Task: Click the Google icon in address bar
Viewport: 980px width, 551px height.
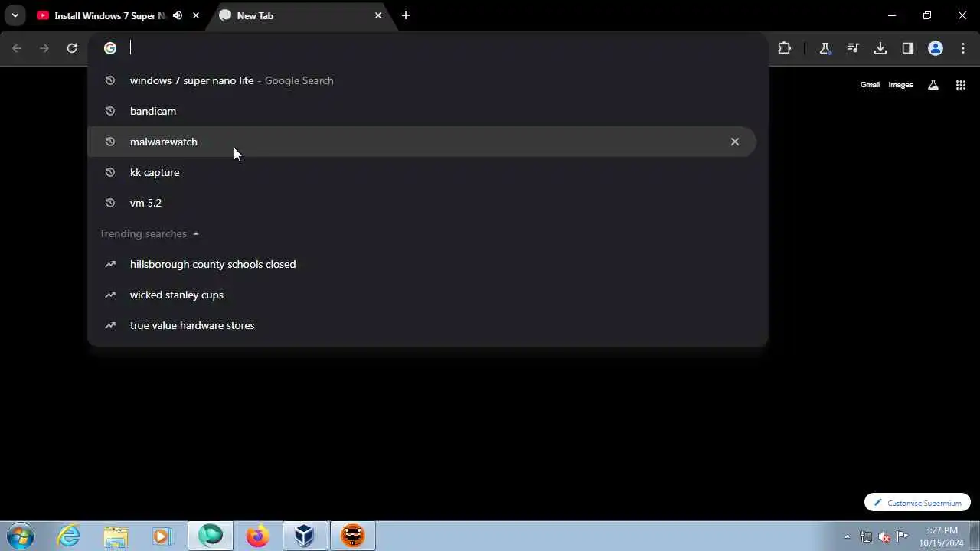Action: (110, 48)
